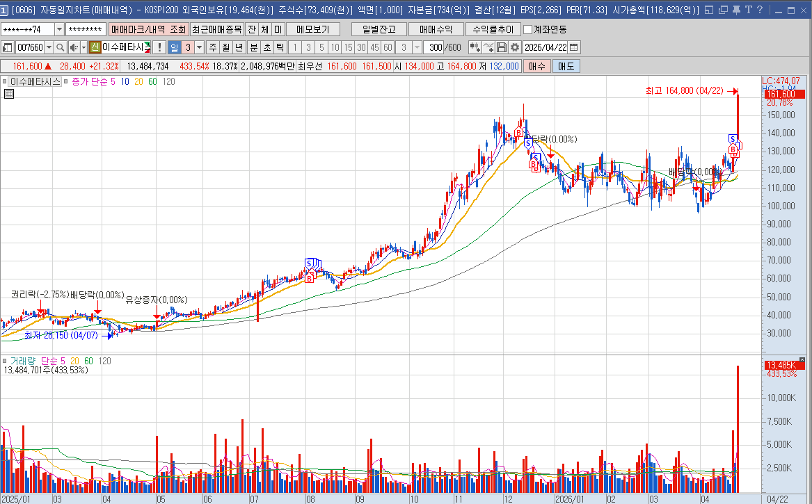
Task: Switch chart to 주 weekly period
Action: pyautogui.click(x=213, y=47)
